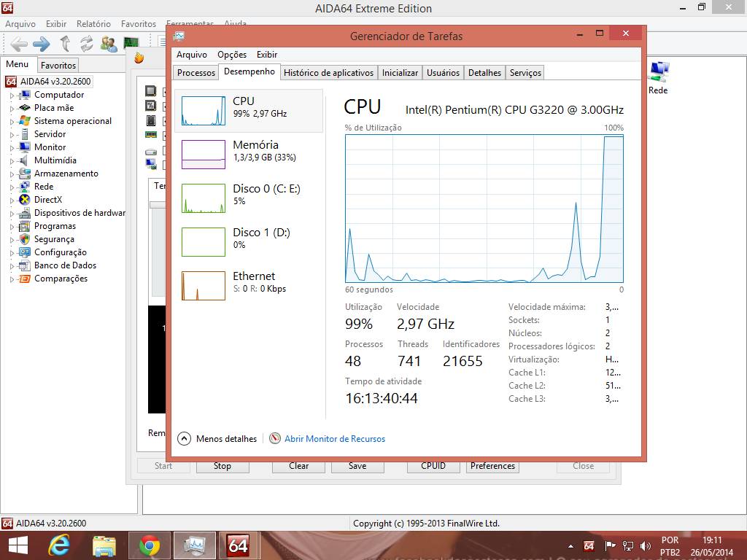
Task: Click the network status tray icon
Action: tap(628, 546)
